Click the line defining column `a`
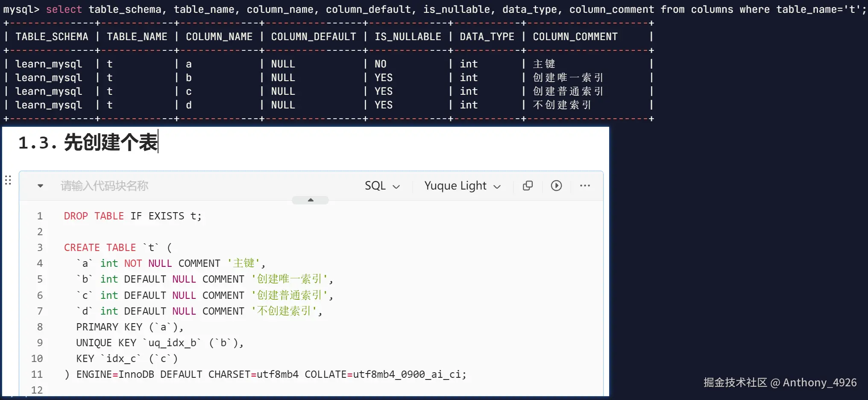 point(171,263)
